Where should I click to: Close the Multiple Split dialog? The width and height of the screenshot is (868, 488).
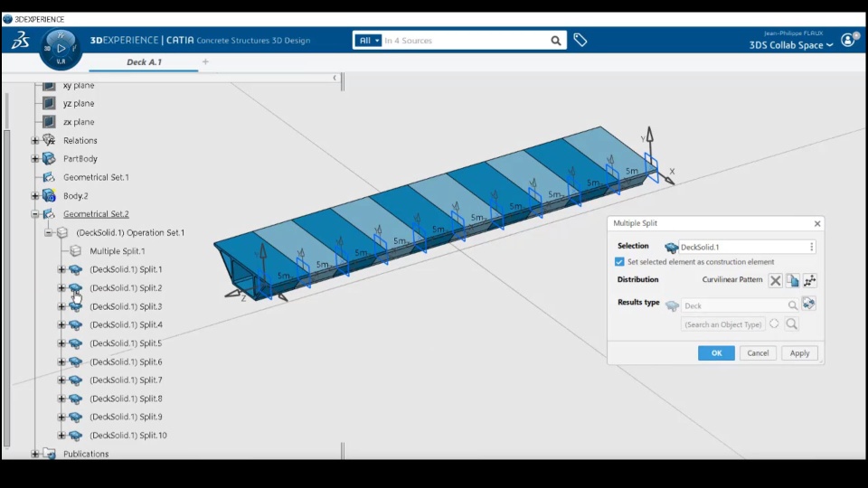click(817, 223)
